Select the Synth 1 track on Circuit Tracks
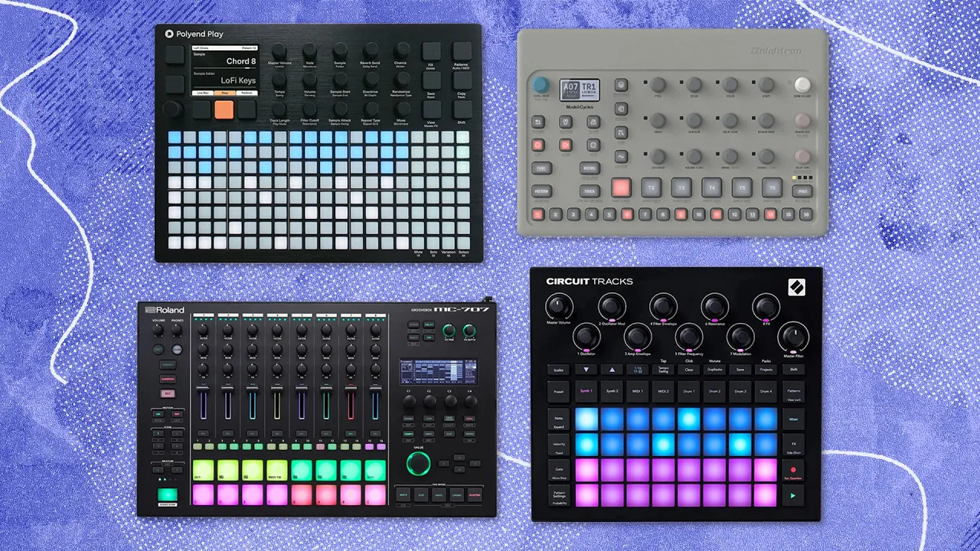 click(x=586, y=391)
